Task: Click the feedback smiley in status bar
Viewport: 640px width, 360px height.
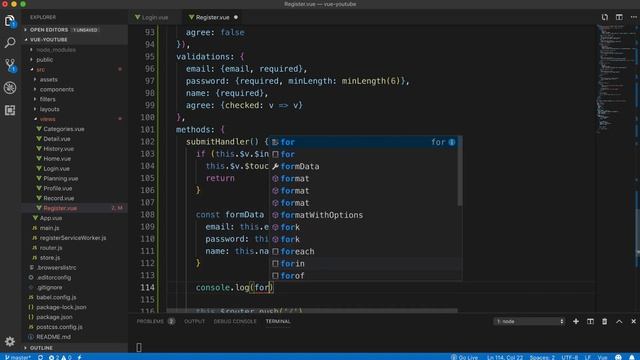Action: coord(618,357)
